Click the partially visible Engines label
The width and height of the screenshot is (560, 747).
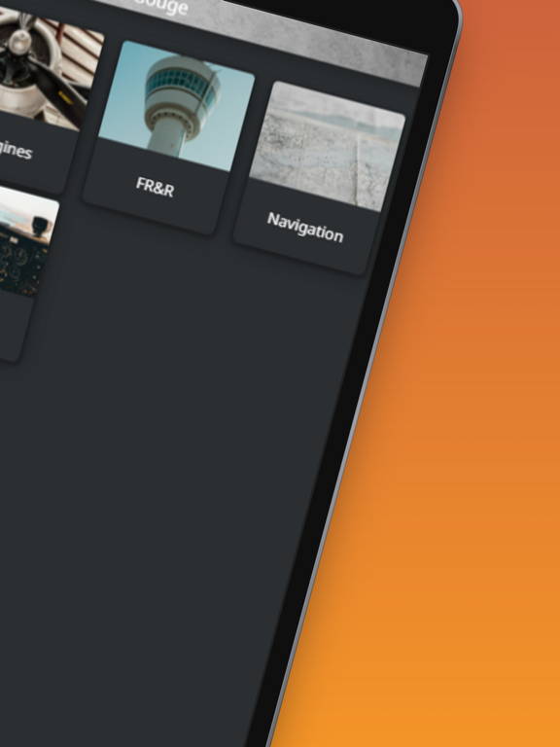16,150
